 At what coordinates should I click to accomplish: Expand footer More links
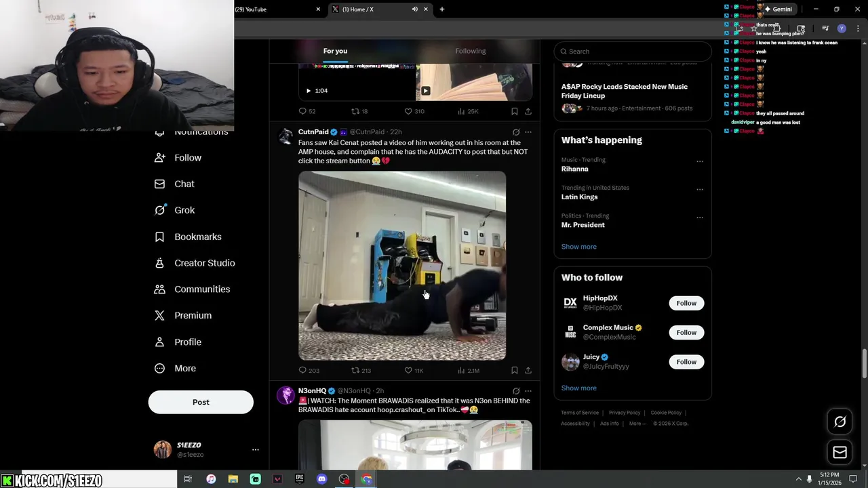[637, 424]
